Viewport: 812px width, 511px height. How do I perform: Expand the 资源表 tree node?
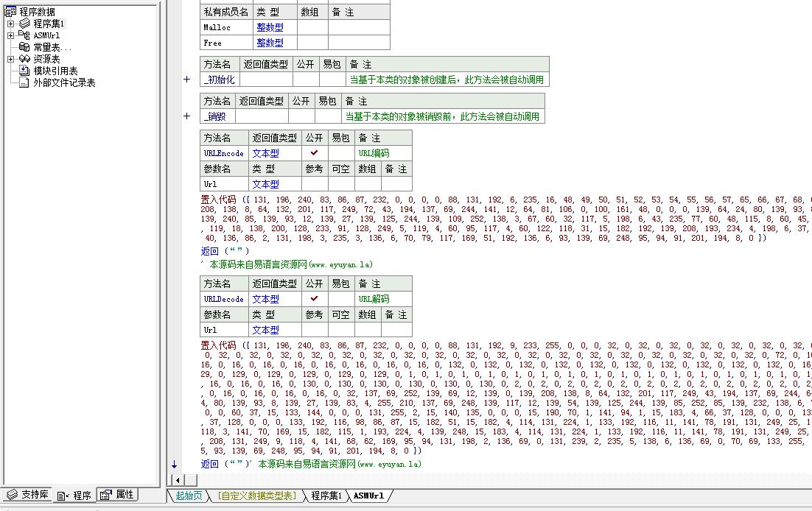pos(11,60)
